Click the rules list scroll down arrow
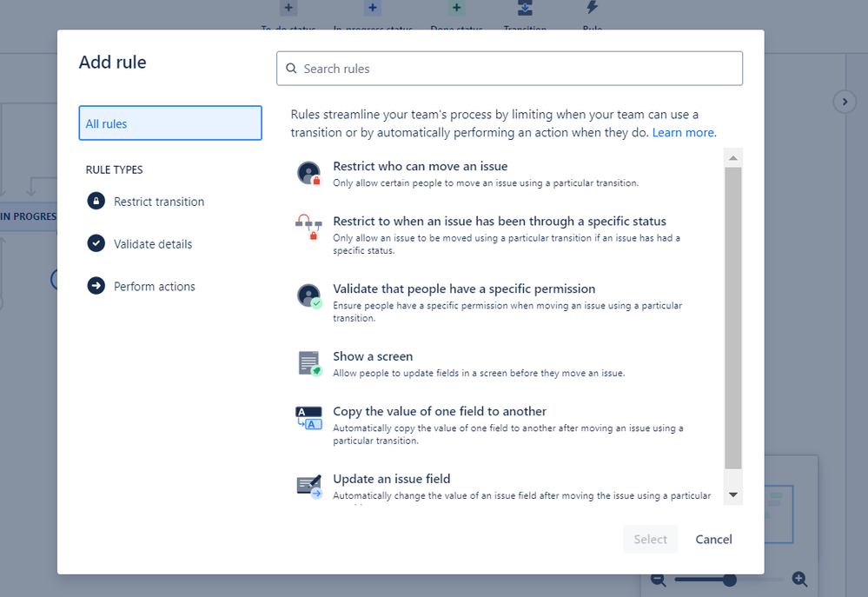 733,494
